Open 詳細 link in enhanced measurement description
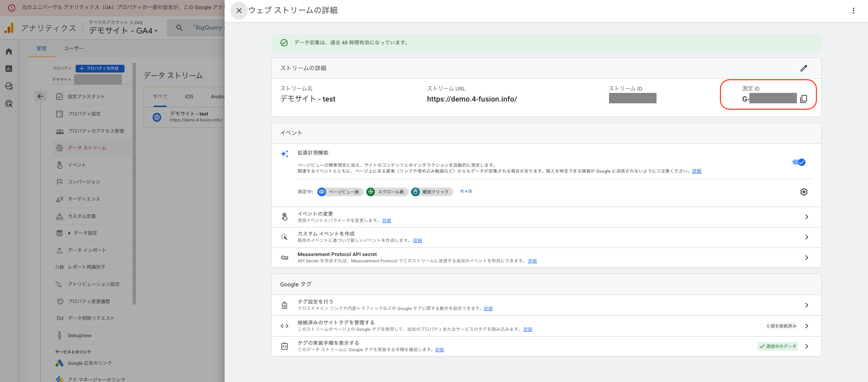Viewport: 868px width, 382px height. click(x=696, y=171)
